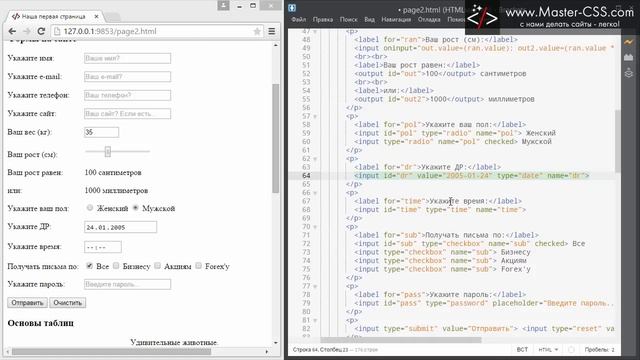The width and height of the screenshot is (640, 360).
Task: Toggle ВСТ insert mode in status bar
Action: 522,350
